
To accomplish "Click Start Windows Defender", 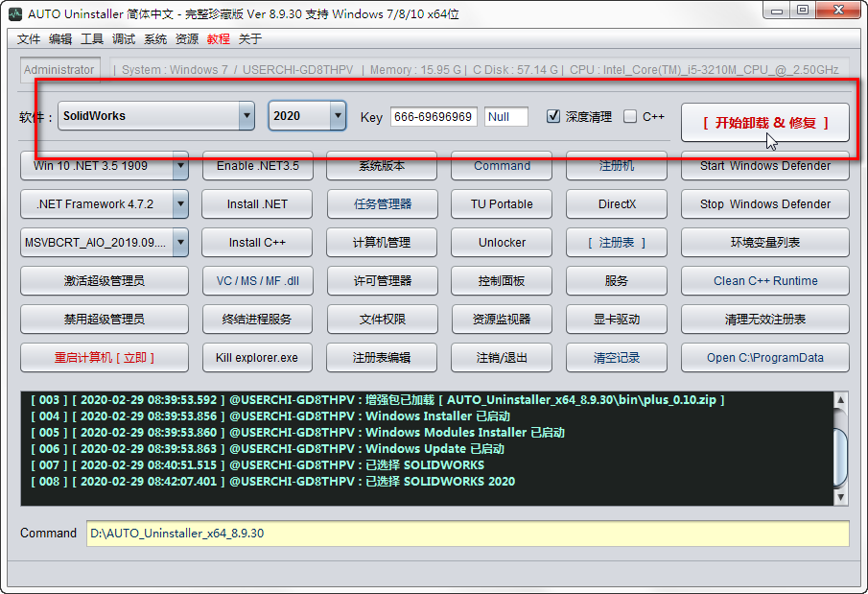I will coord(765,166).
